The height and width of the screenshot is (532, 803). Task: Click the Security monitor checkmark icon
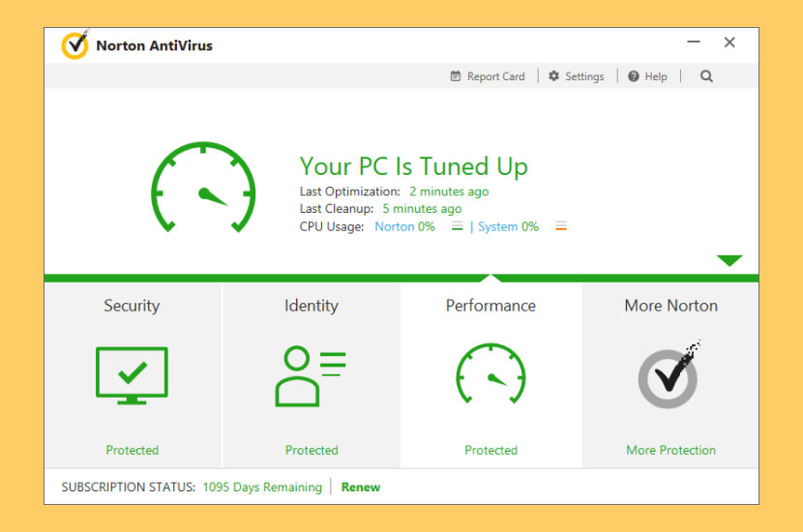pyautogui.click(x=132, y=375)
